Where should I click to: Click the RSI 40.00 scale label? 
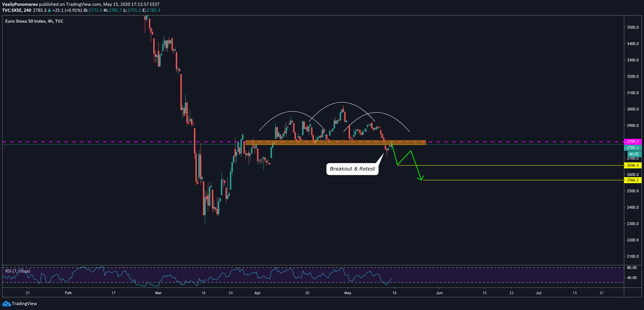[x=632, y=277]
